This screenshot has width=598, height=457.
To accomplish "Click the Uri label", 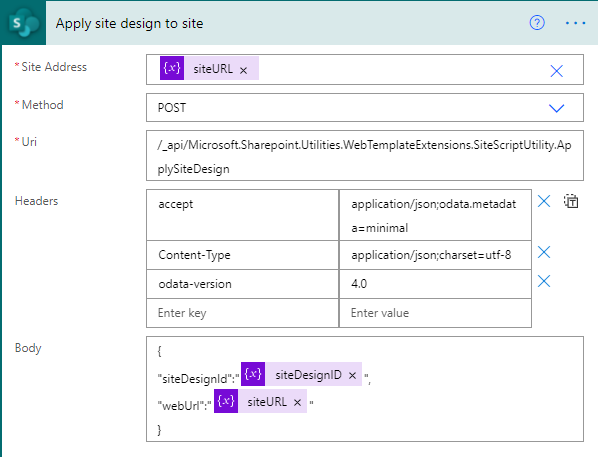I will (x=29, y=142).
